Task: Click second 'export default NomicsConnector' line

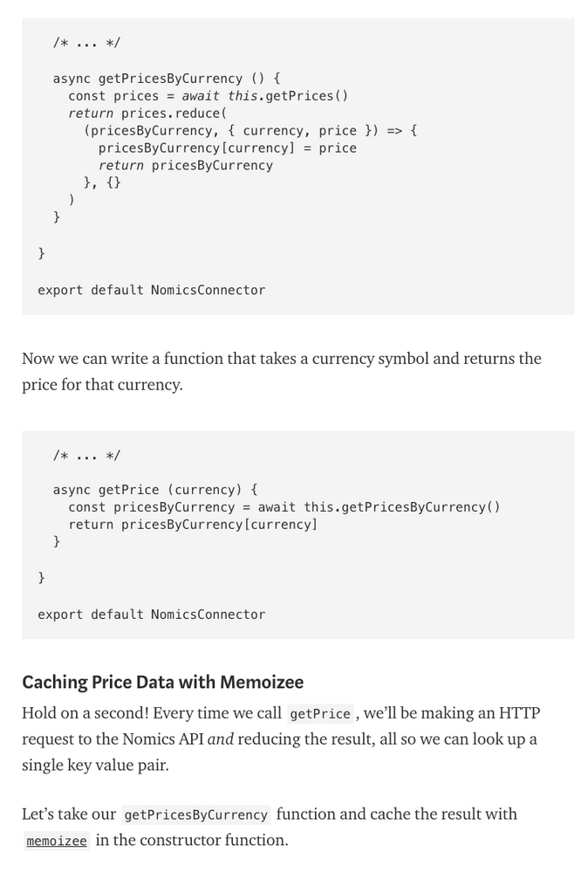Action: 151,615
